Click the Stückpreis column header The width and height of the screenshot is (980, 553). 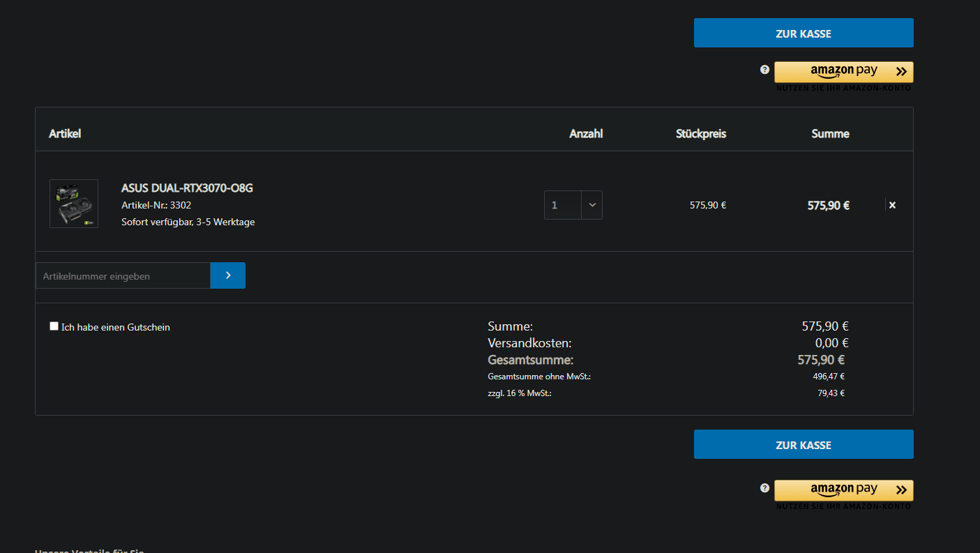[x=701, y=133]
